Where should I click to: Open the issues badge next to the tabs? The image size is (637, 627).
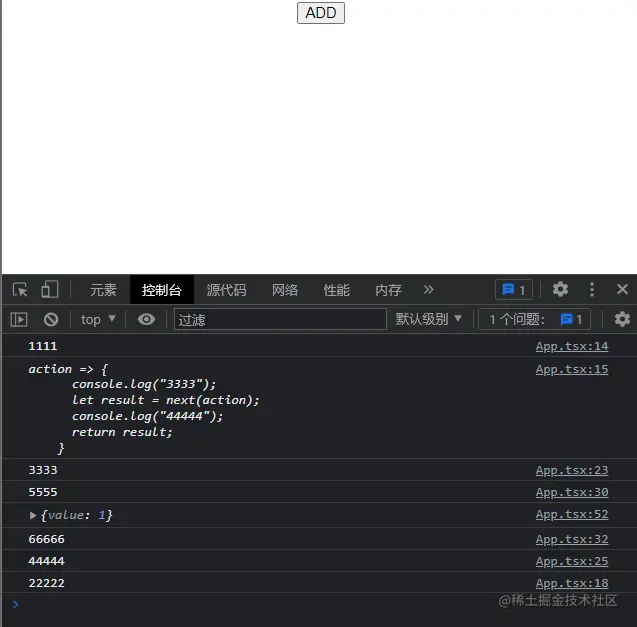coord(514,290)
